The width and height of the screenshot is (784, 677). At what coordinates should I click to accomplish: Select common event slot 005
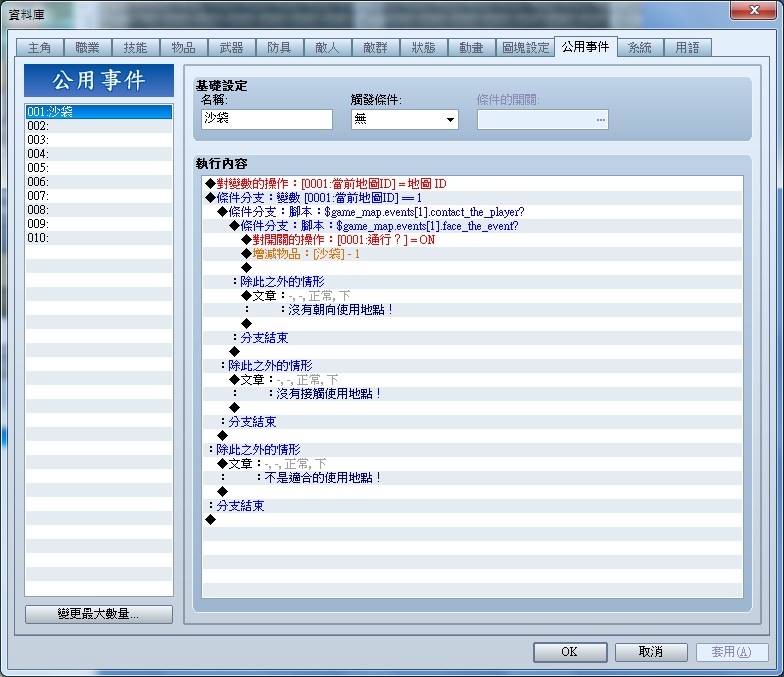coord(98,168)
